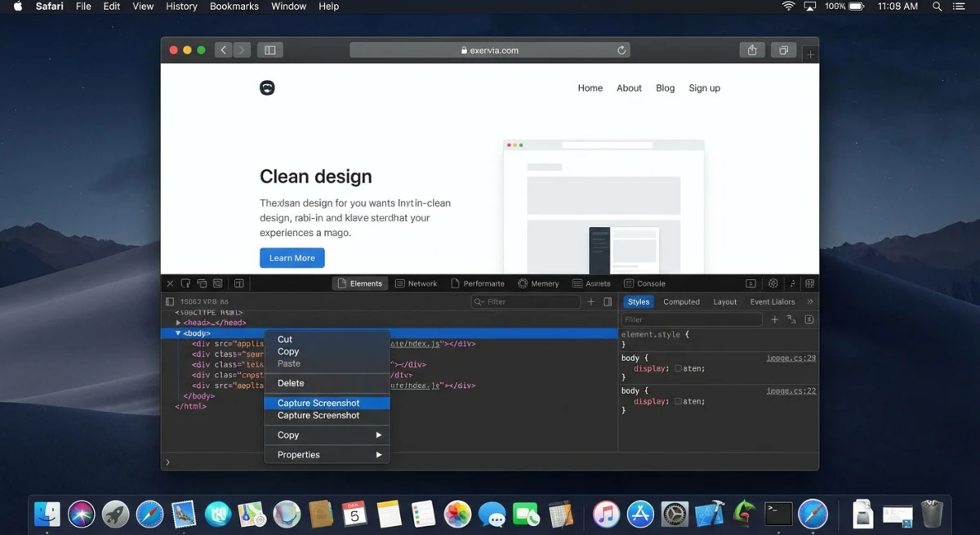Open Web Inspector settings gear

[773, 283]
